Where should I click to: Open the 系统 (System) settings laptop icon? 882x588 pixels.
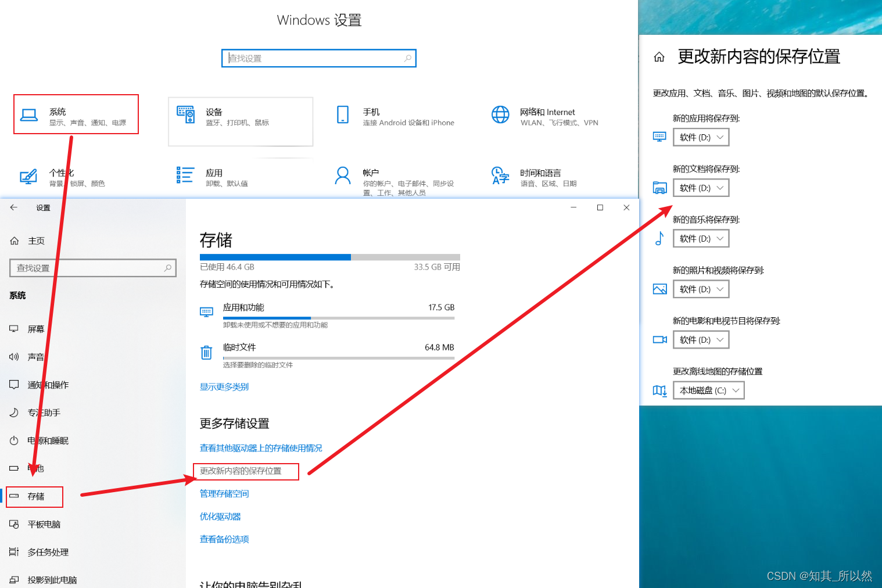28,115
